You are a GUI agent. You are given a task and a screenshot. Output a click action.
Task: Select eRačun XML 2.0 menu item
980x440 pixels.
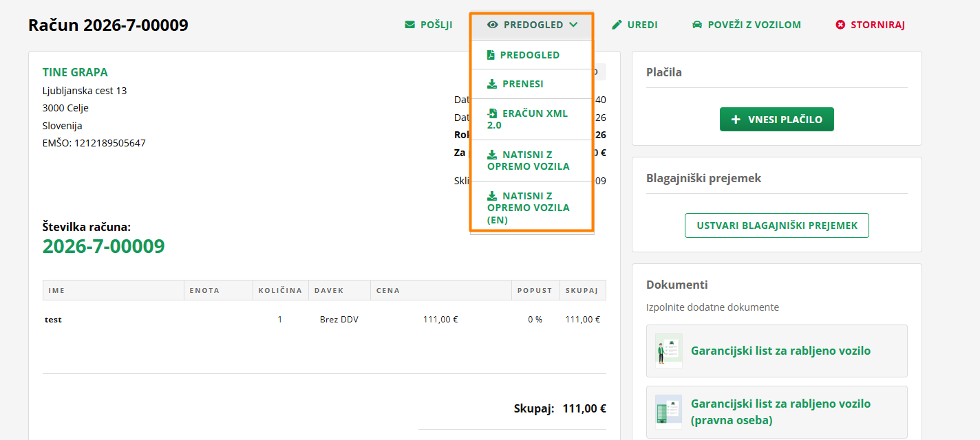[x=531, y=119]
